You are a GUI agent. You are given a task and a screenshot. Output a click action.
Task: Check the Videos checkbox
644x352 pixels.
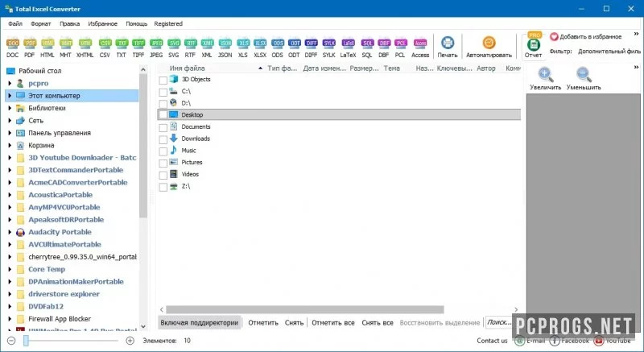[x=163, y=175]
